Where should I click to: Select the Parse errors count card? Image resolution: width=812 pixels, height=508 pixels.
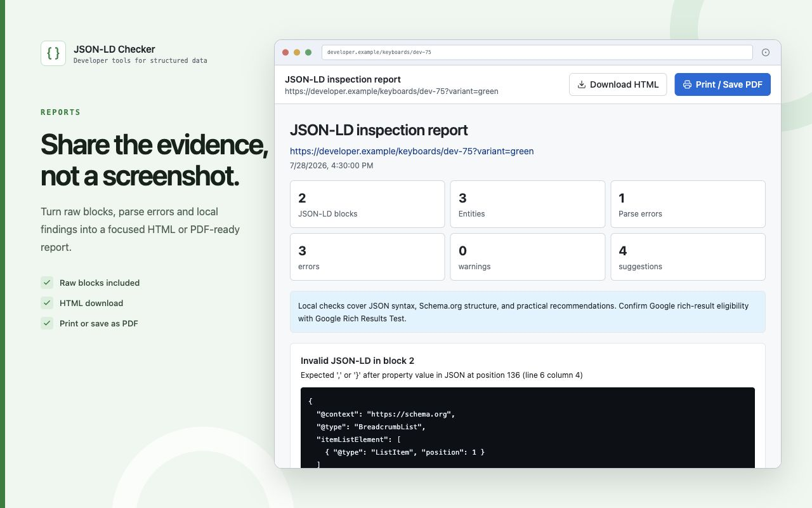pyautogui.click(x=688, y=204)
